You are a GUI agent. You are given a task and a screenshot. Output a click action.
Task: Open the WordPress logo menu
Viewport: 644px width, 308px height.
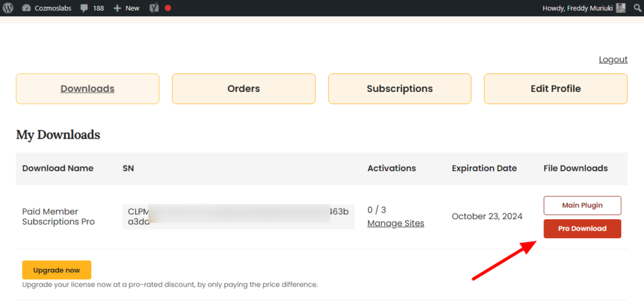coord(8,8)
